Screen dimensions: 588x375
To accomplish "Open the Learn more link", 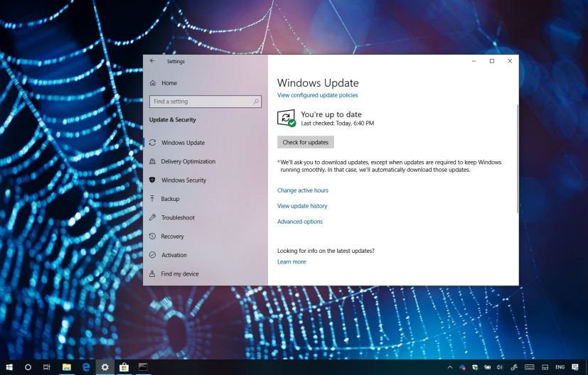I will [292, 262].
